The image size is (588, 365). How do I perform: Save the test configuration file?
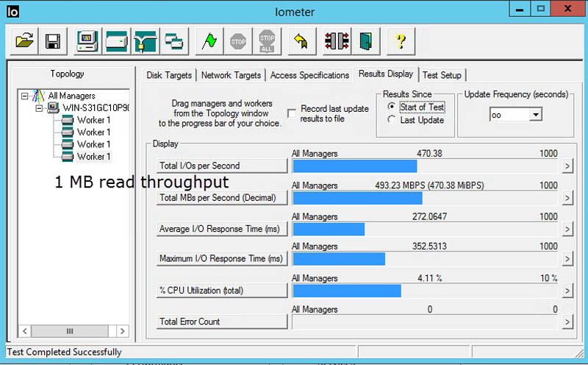pyautogui.click(x=53, y=41)
